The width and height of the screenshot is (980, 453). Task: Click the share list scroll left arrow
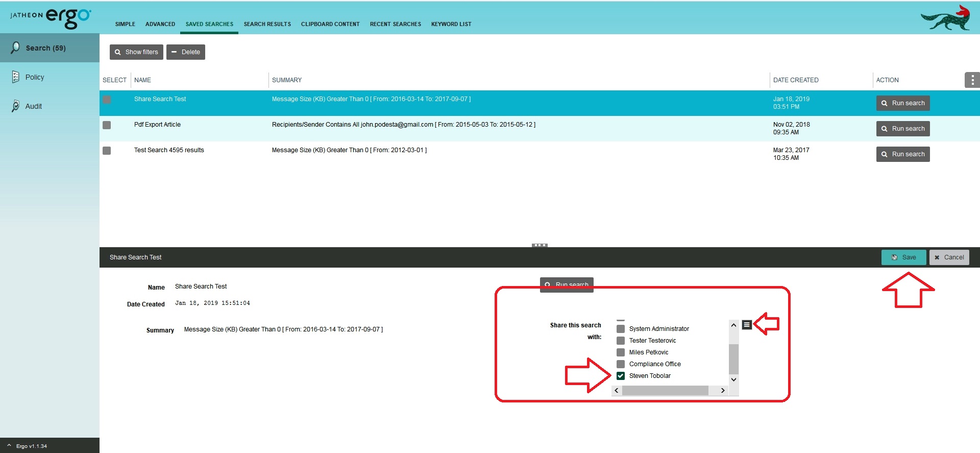pyautogui.click(x=617, y=391)
